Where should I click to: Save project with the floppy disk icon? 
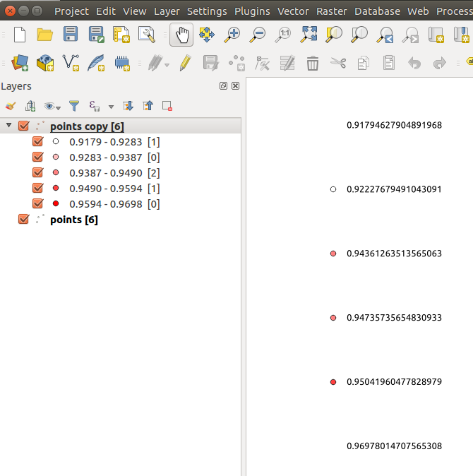[x=71, y=34]
